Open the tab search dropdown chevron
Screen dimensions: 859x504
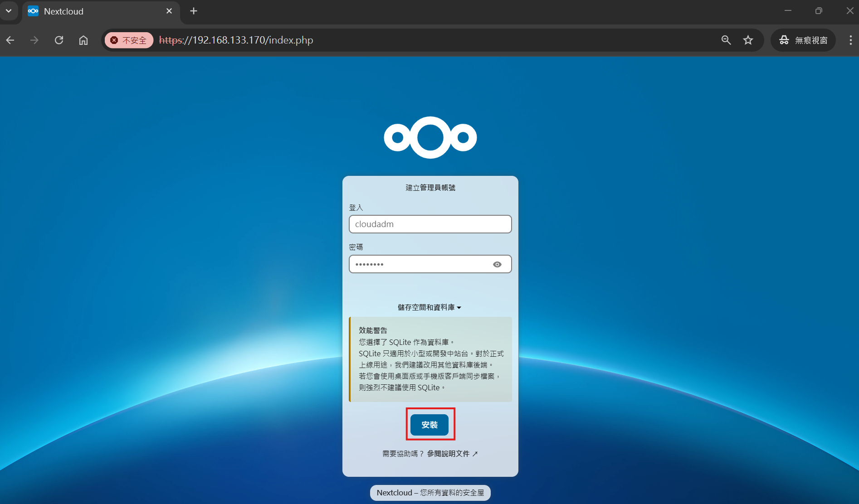(9, 11)
